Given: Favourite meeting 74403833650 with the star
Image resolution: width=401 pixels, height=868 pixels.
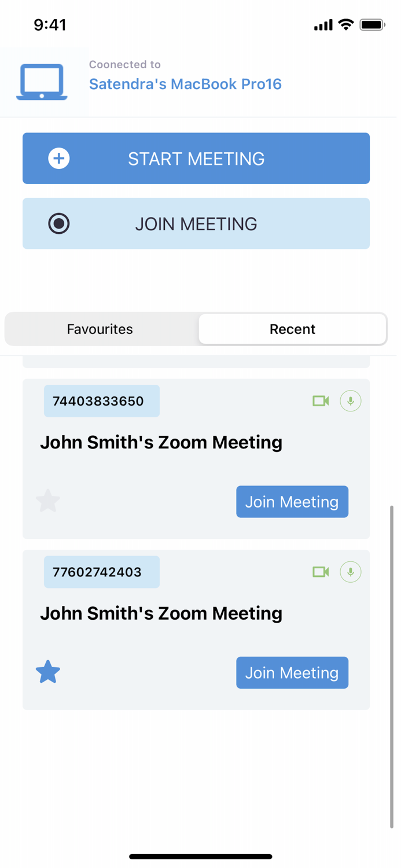Looking at the screenshot, I should (47, 501).
